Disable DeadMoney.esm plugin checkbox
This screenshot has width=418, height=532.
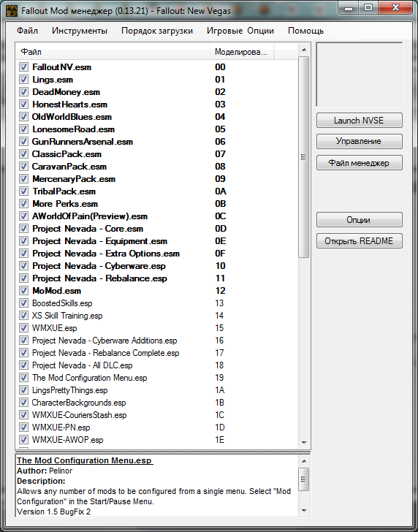coord(23,91)
